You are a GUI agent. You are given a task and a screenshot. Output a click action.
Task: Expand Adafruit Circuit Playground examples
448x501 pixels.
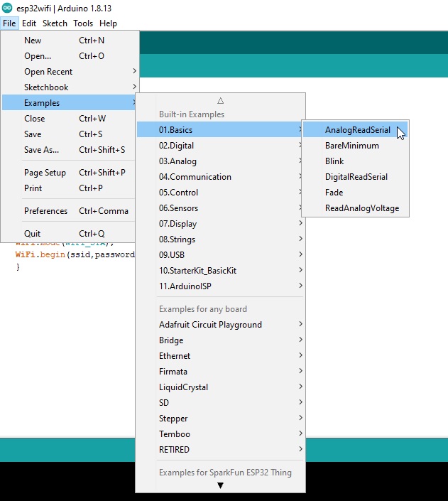pos(220,325)
